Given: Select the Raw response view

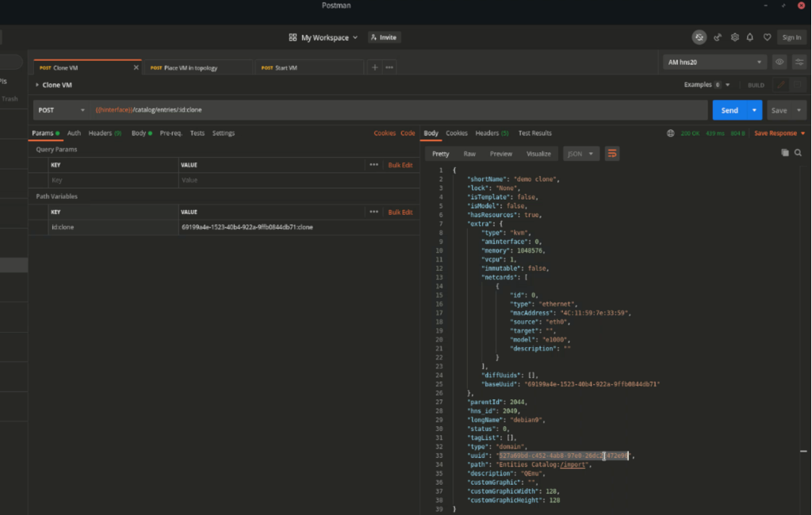Looking at the screenshot, I should point(469,154).
